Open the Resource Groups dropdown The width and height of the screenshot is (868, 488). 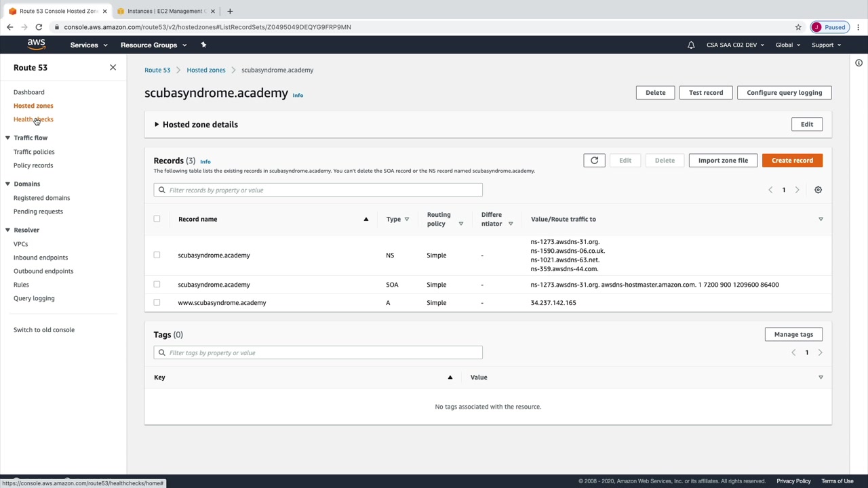tap(153, 45)
